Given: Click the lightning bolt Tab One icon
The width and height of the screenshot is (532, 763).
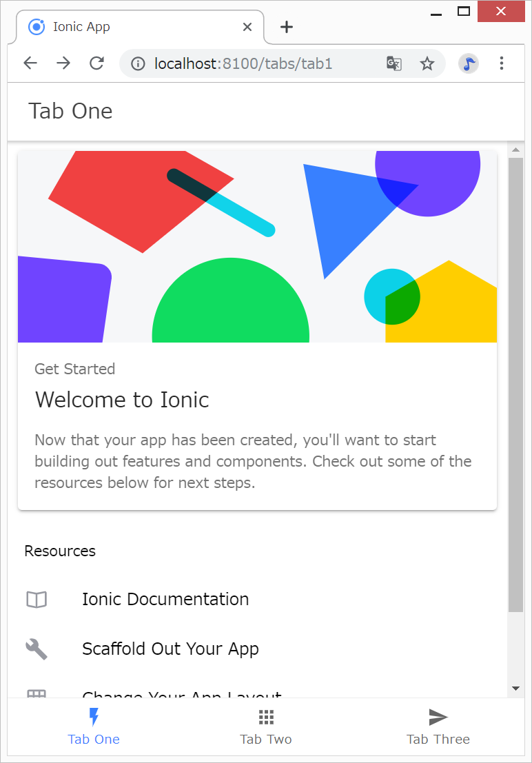Looking at the screenshot, I should tap(94, 717).
